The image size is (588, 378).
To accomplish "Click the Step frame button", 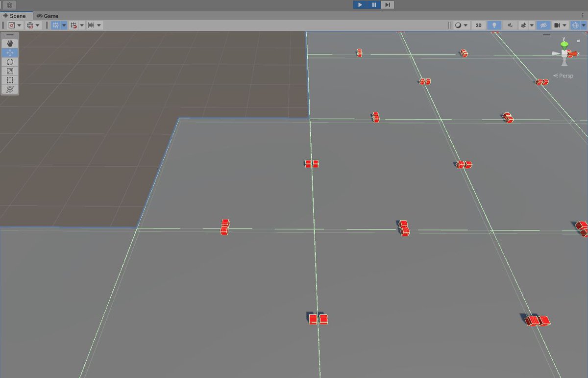I will coord(388,5).
